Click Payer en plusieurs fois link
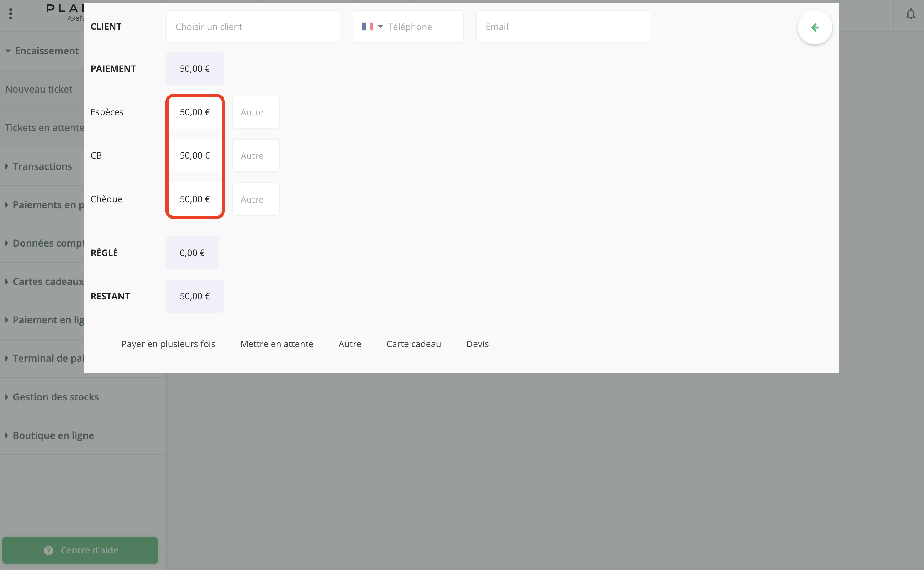924x570 pixels. (x=168, y=344)
